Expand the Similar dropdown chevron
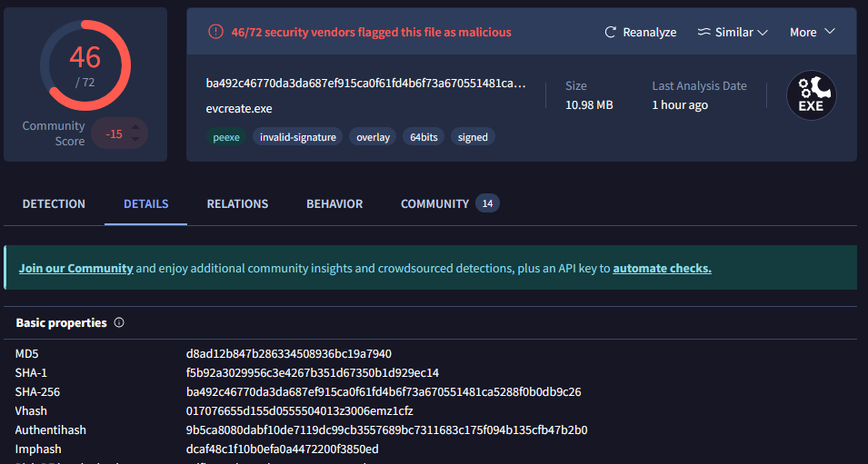The image size is (868, 464). pyautogui.click(x=763, y=33)
